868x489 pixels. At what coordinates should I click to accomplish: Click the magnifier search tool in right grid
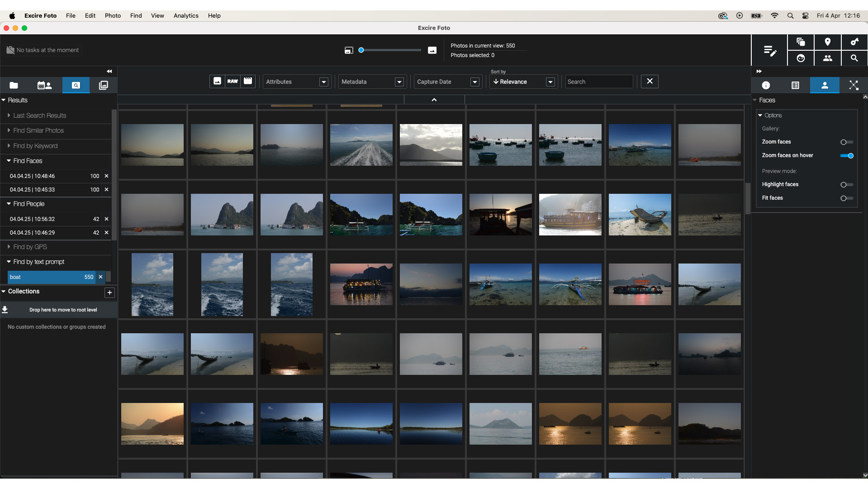coord(854,58)
